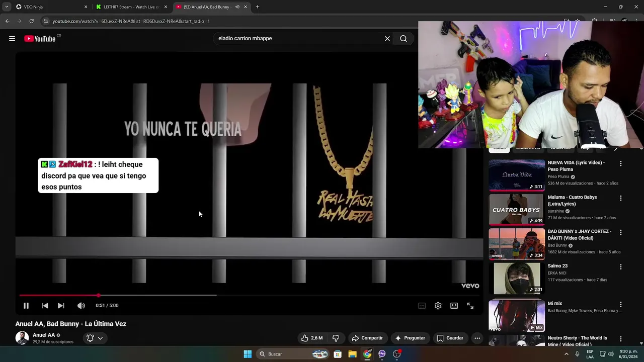Screen dimensions: 644x362
Task: Open the tab search dropdown arrow
Action: (6, 7)
